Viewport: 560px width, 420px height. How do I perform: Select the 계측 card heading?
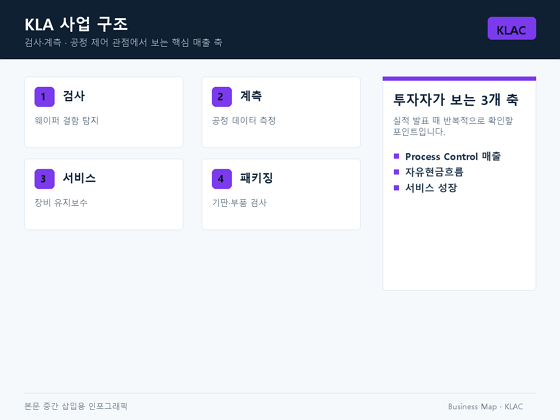pos(251,96)
